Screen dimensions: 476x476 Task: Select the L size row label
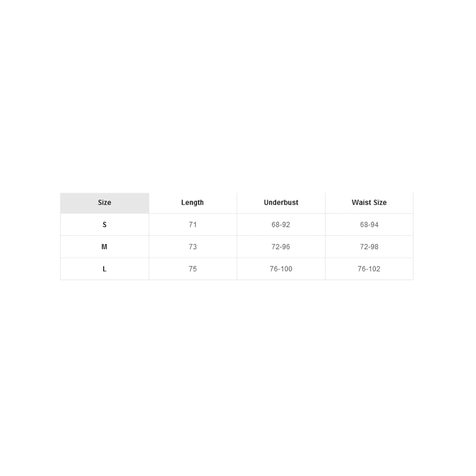[104, 269]
